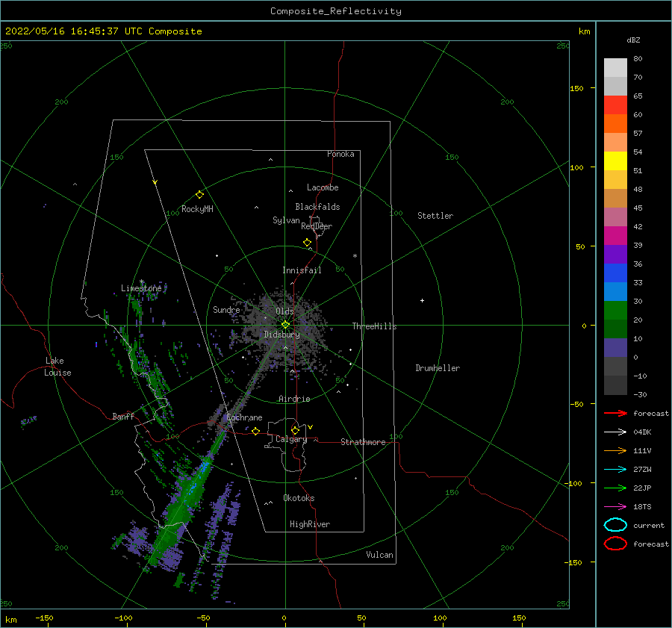Click the Lake Louise label
This screenshot has width=672, height=628.
pos(57,367)
